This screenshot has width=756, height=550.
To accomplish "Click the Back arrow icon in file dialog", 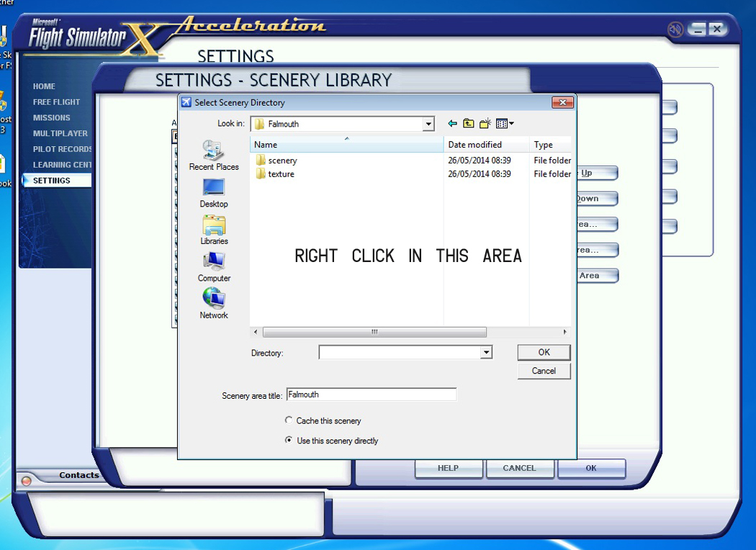I will (452, 124).
